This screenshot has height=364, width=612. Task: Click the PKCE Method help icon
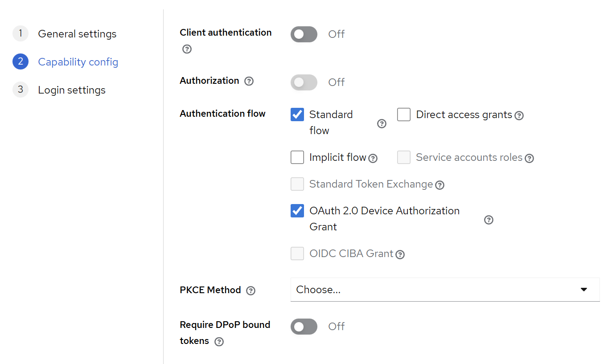[x=251, y=290]
